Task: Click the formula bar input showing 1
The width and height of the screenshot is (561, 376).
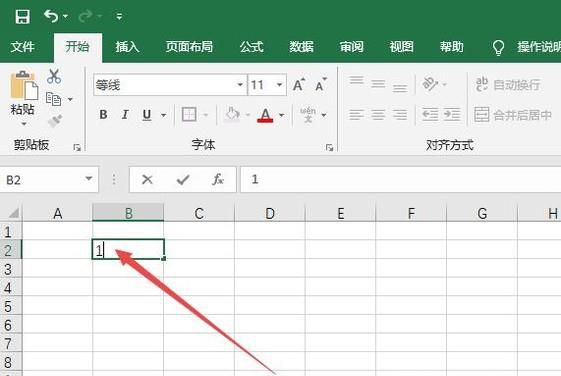Action: point(401,179)
